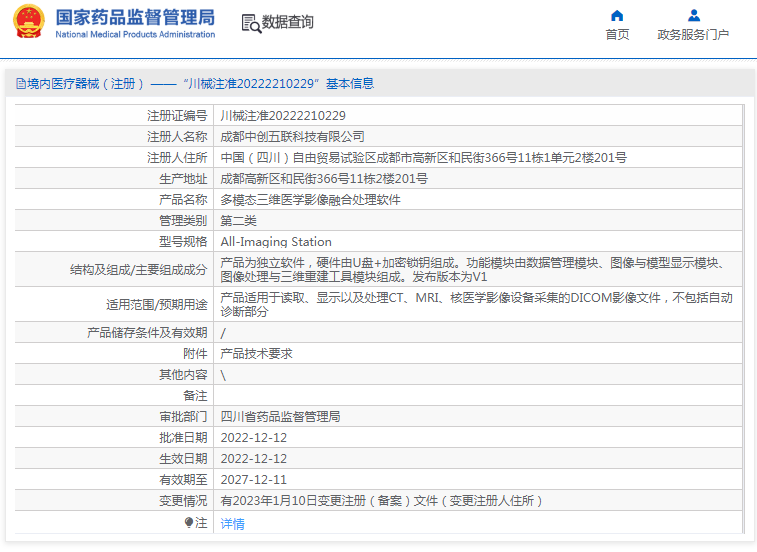This screenshot has height=552, width=757.
Task: Click the 国家药品监督管理局 title
Action: [x=136, y=17]
